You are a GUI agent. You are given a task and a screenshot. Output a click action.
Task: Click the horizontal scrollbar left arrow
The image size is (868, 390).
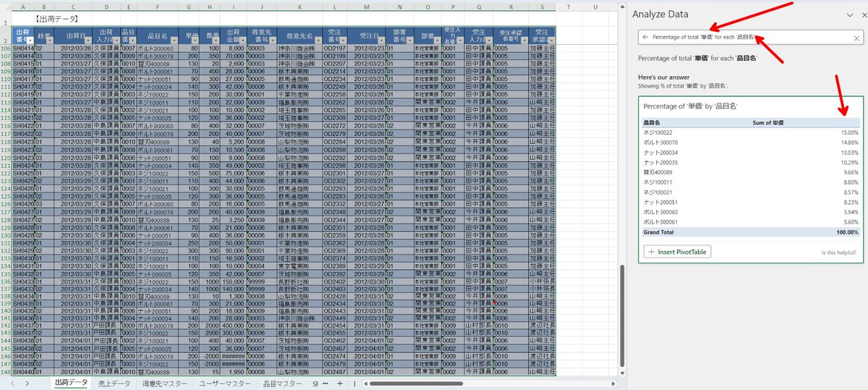click(x=366, y=383)
